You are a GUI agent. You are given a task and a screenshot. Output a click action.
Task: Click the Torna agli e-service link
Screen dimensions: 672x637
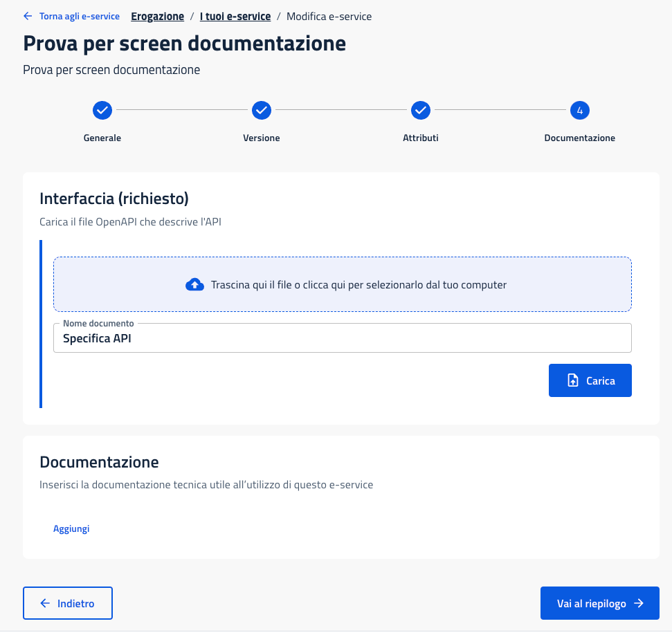pos(79,16)
